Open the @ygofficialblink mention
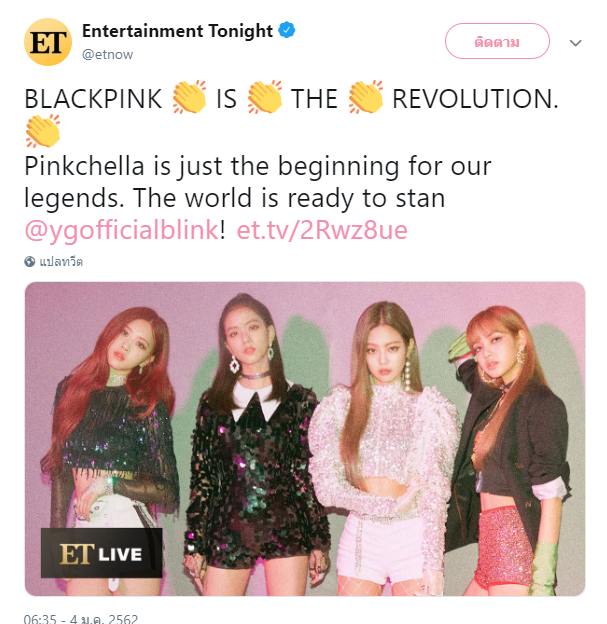This screenshot has height=624, width=607. (x=121, y=230)
